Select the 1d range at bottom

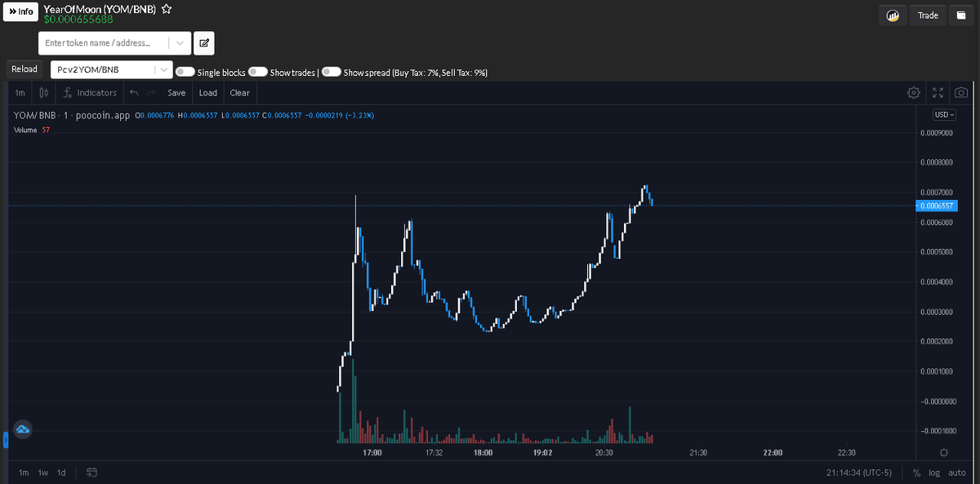coord(61,473)
